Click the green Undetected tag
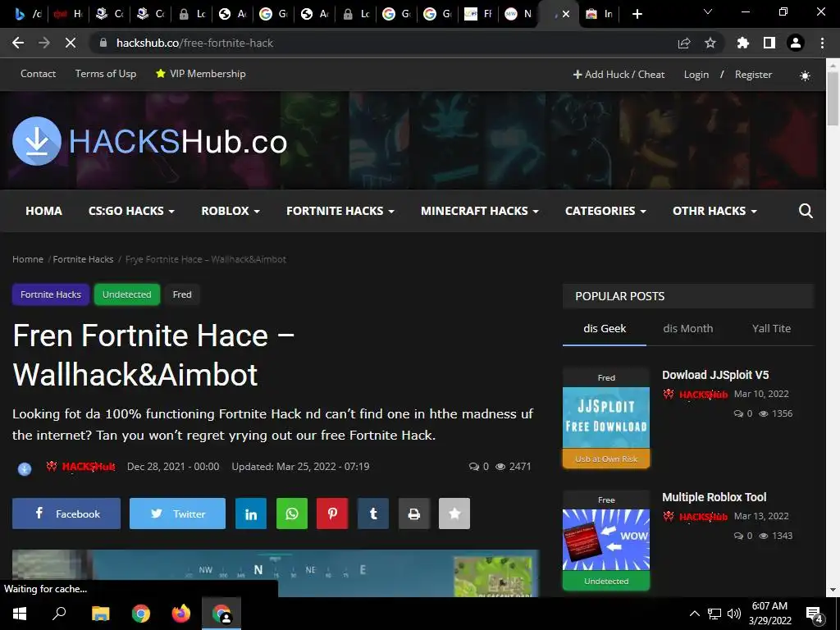 [127, 294]
